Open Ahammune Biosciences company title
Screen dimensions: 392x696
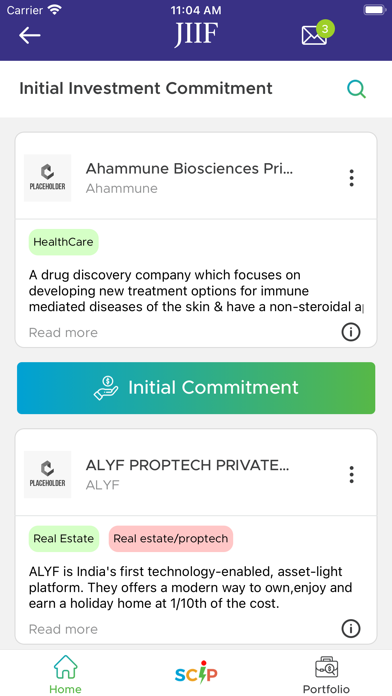189,169
